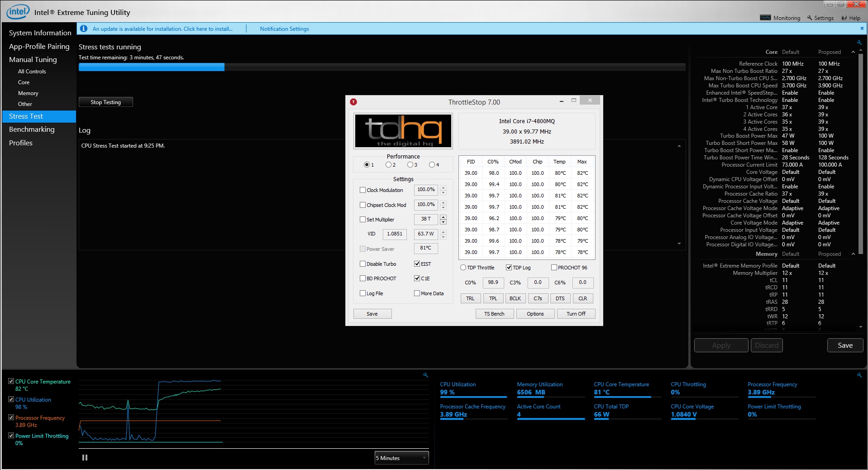Open System Information section

click(40, 33)
